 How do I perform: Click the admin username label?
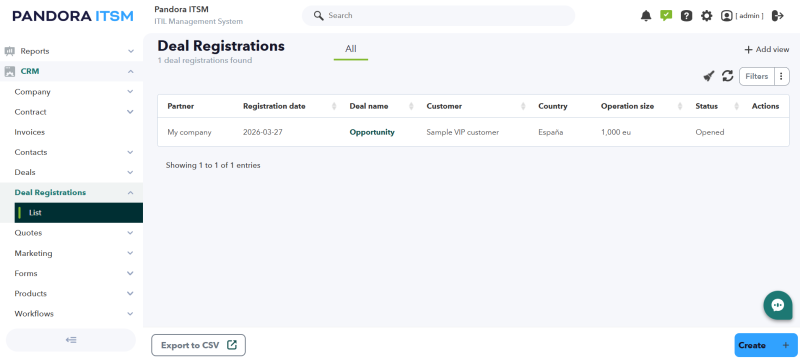[x=749, y=16]
